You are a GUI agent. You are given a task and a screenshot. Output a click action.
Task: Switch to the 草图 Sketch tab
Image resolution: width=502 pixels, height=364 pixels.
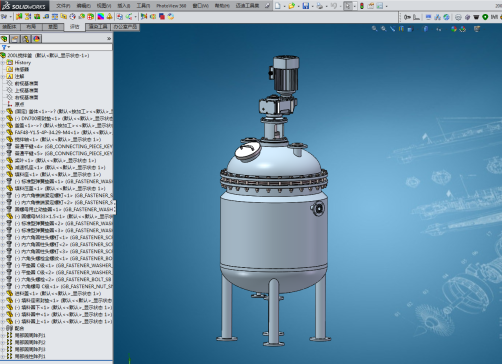53,27
